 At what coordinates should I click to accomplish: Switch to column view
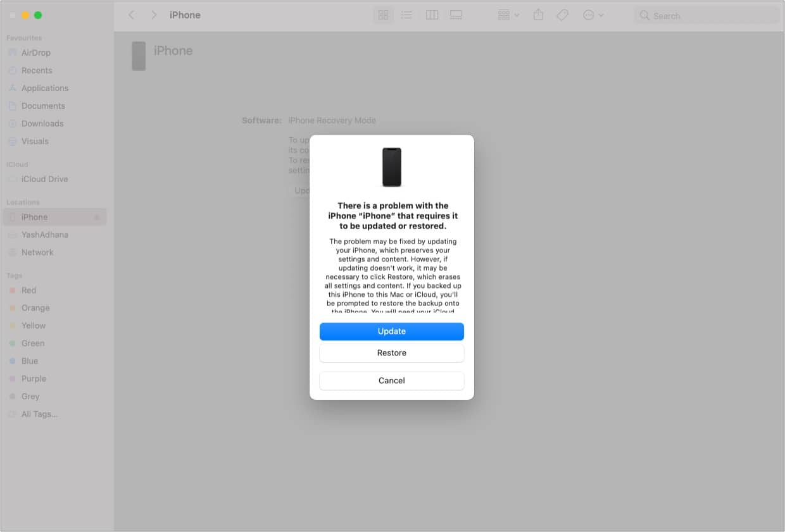coord(432,15)
